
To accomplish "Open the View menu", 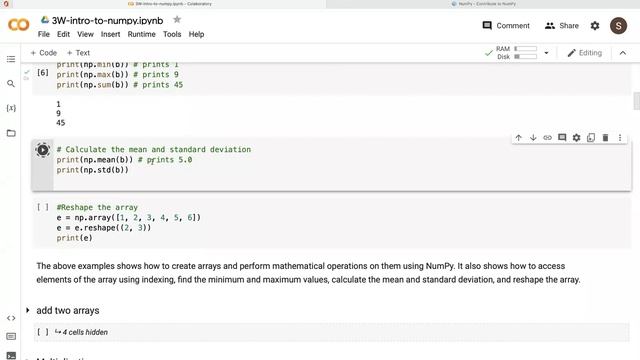I will (x=85, y=34).
